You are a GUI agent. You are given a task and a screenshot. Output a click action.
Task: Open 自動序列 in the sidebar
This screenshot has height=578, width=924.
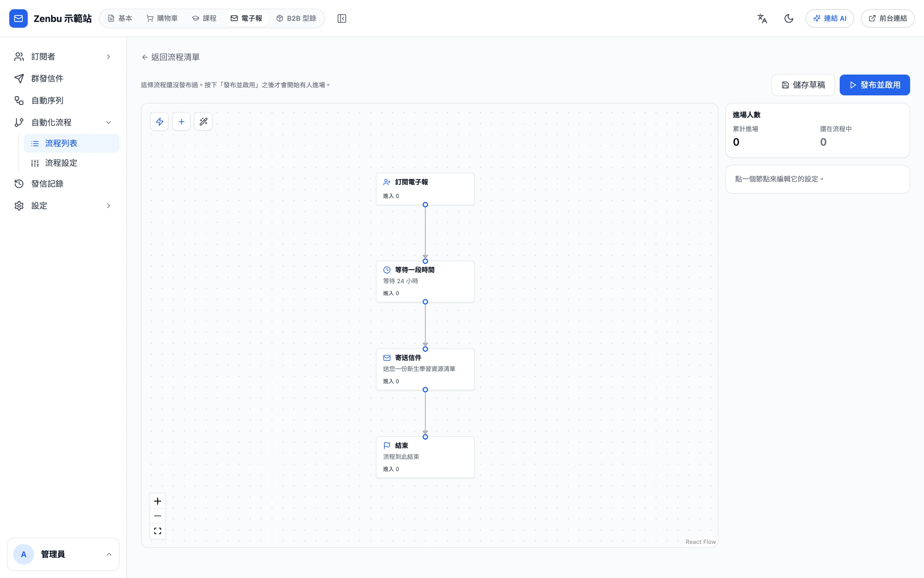tap(63, 101)
